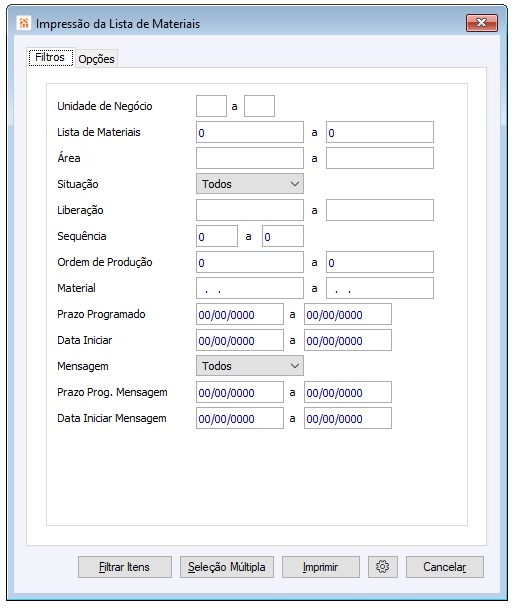Click the Data Iniciar Mensagem label
Image resolution: width=514 pixels, height=610 pixels.
(112, 418)
